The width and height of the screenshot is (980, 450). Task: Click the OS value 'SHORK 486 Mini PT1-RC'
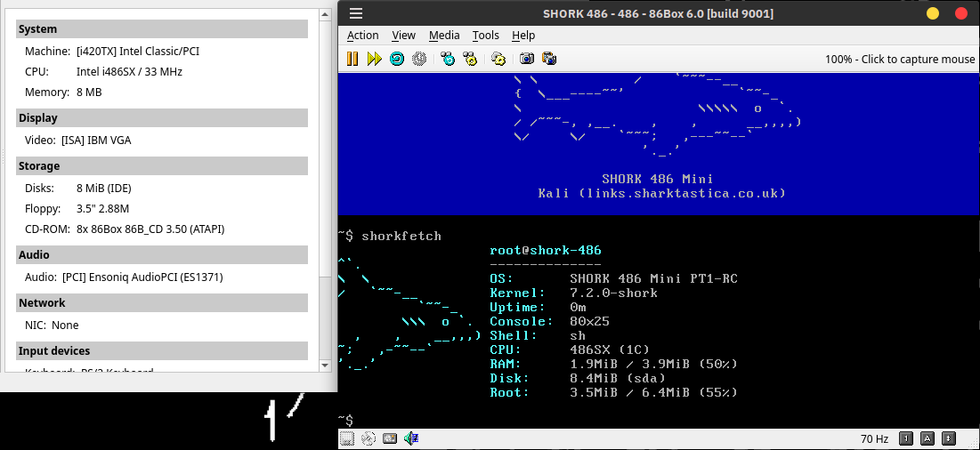pos(653,278)
